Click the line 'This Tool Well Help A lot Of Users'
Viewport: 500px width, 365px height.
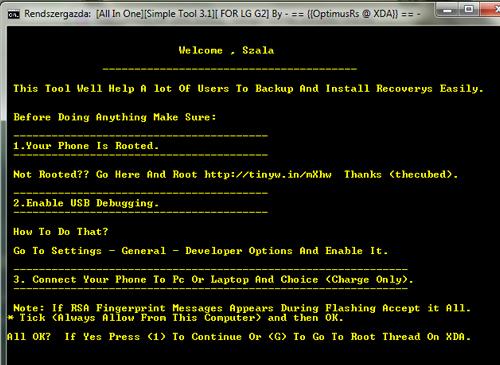(248, 89)
